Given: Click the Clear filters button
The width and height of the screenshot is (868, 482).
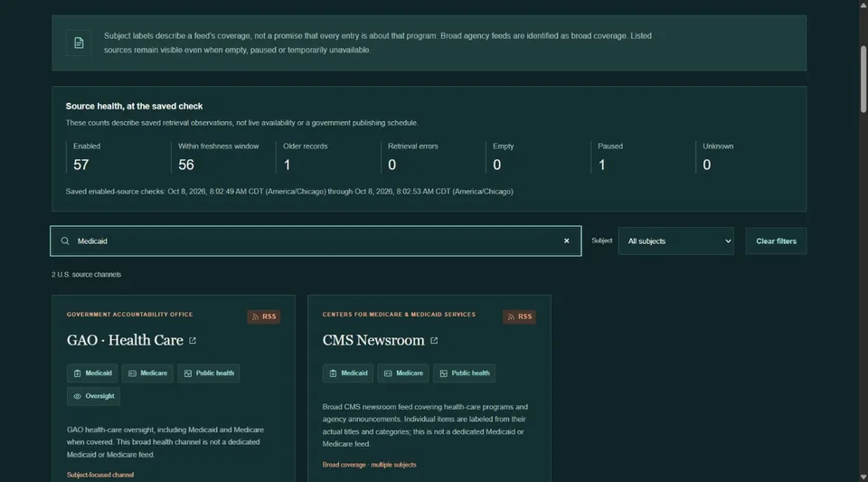Looking at the screenshot, I should pyautogui.click(x=776, y=241).
